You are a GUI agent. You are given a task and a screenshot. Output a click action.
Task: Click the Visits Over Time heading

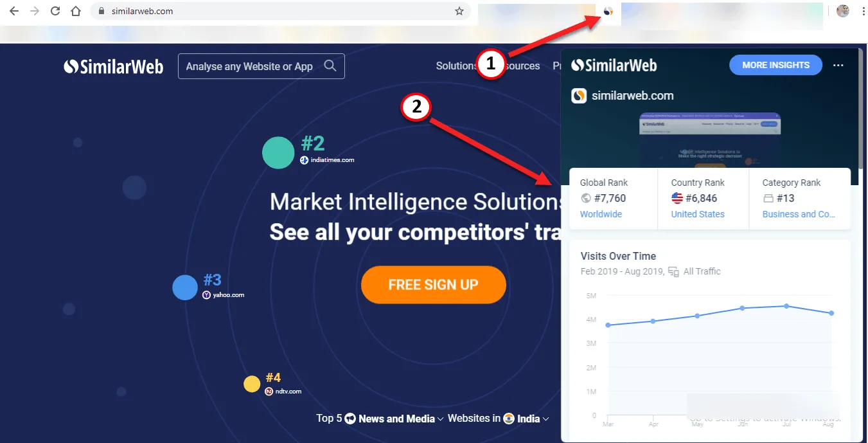tap(618, 256)
